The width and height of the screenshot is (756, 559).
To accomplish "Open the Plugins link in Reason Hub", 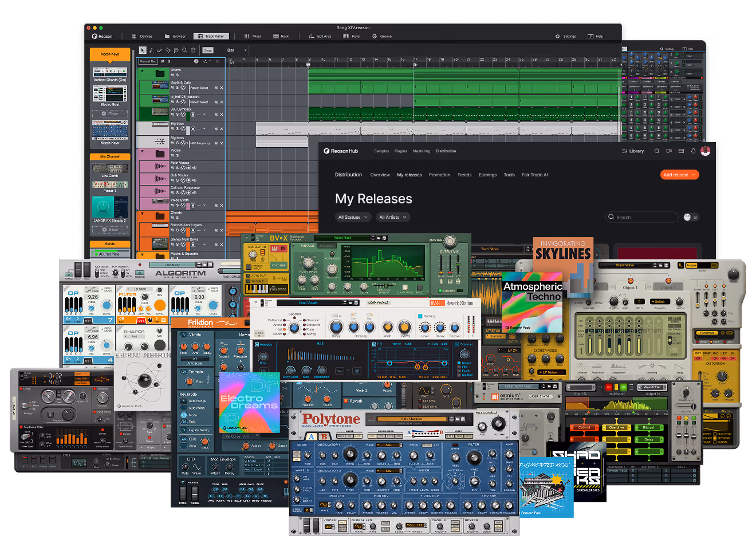I will pyautogui.click(x=401, y=151).
